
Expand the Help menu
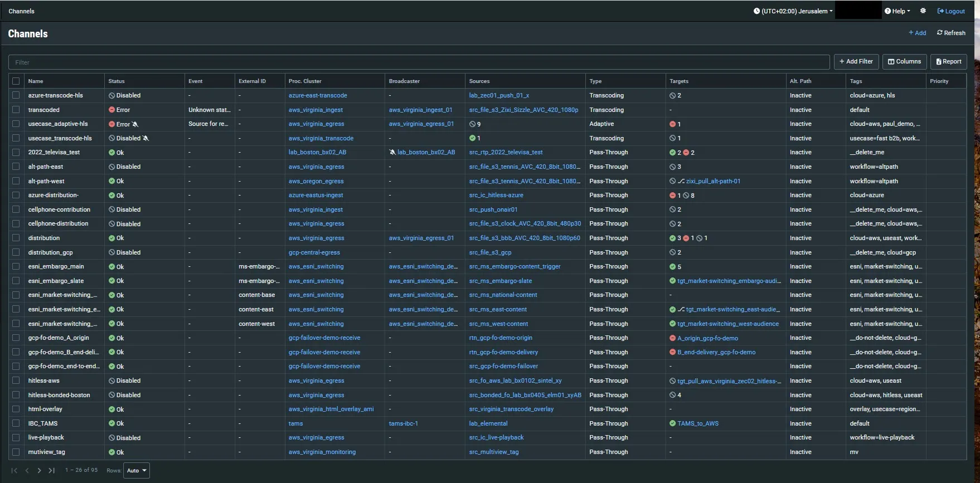pyautogui.click(x=897, y=11)
